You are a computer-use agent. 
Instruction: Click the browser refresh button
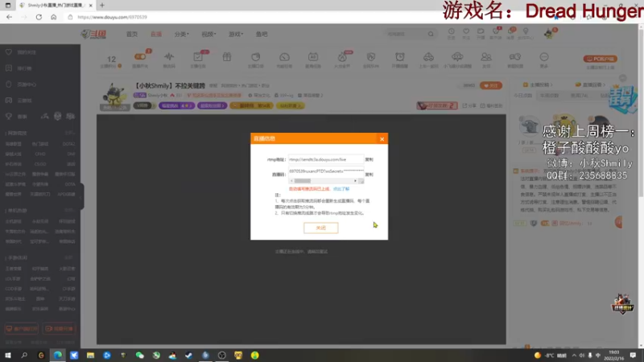tap(39, 17)
